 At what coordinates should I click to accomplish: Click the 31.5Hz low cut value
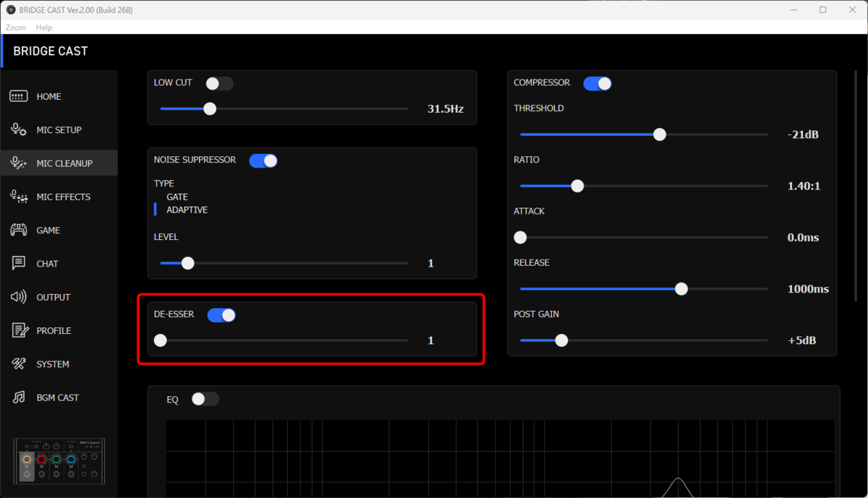[446, 110]
